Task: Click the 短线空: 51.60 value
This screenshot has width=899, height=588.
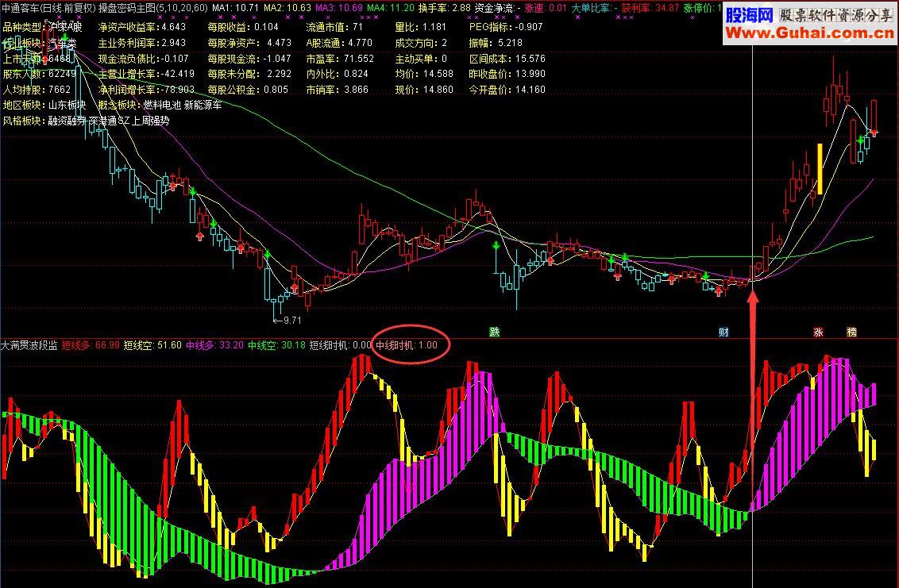Action: click(152, 346)
